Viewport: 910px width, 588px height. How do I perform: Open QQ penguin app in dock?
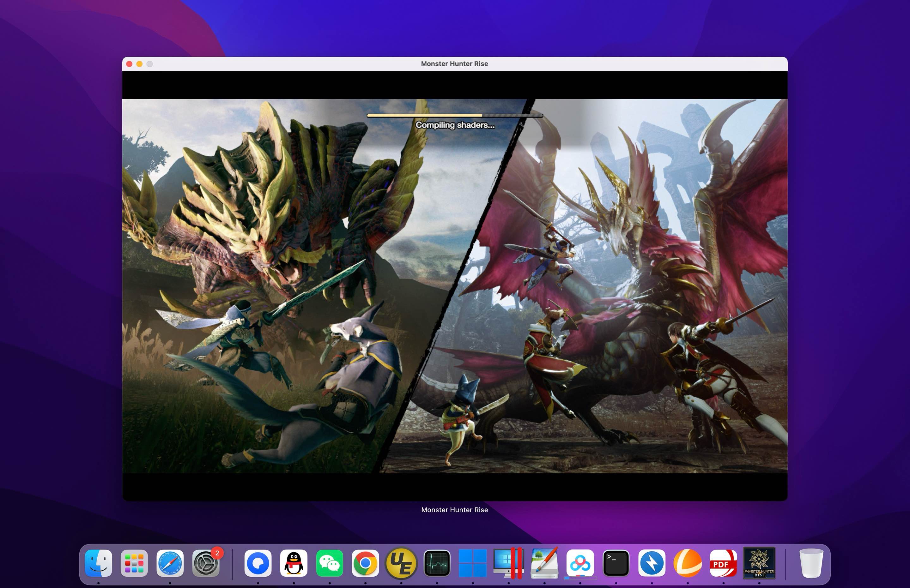pos(294,563)
